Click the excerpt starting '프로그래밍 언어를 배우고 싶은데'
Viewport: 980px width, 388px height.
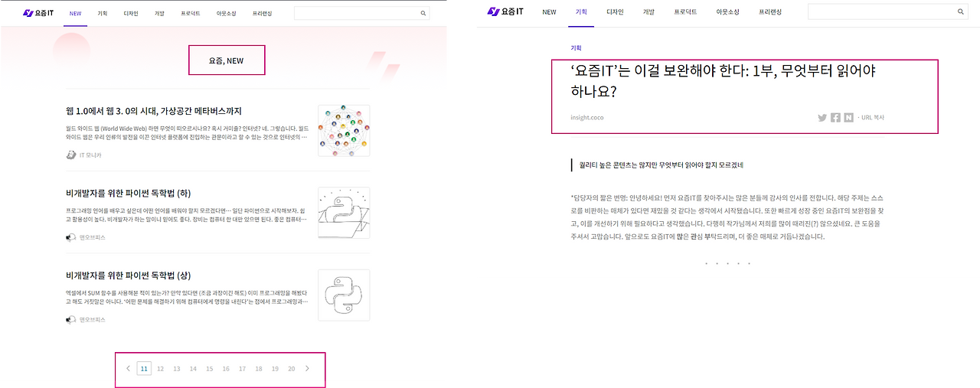click(x=188, y=215)
